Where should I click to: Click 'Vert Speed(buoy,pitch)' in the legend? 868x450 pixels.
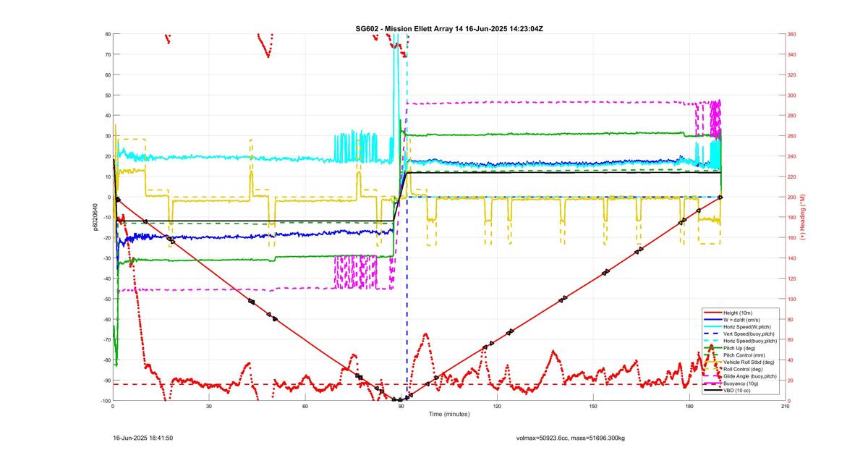point(749,334)
